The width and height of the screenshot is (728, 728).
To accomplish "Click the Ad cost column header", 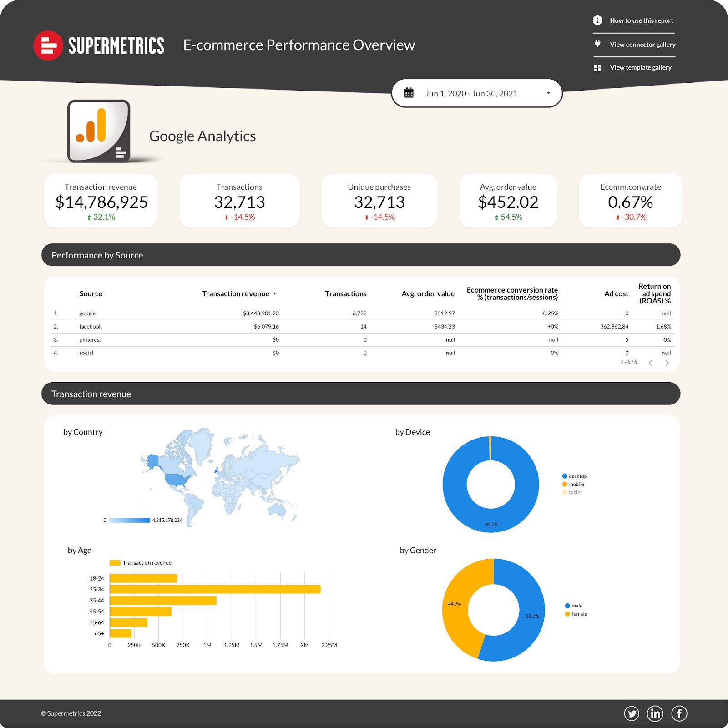I will [x=616, y=293].
